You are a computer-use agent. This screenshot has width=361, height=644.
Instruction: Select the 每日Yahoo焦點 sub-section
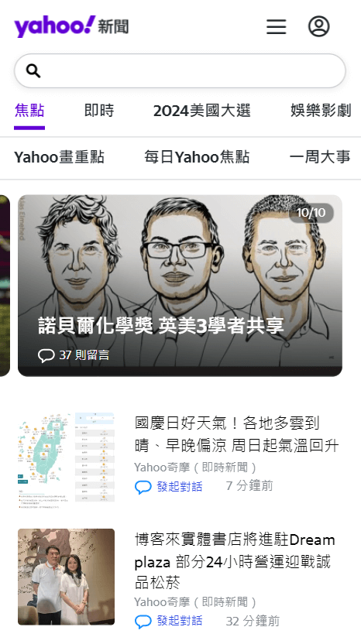[197, 157]
